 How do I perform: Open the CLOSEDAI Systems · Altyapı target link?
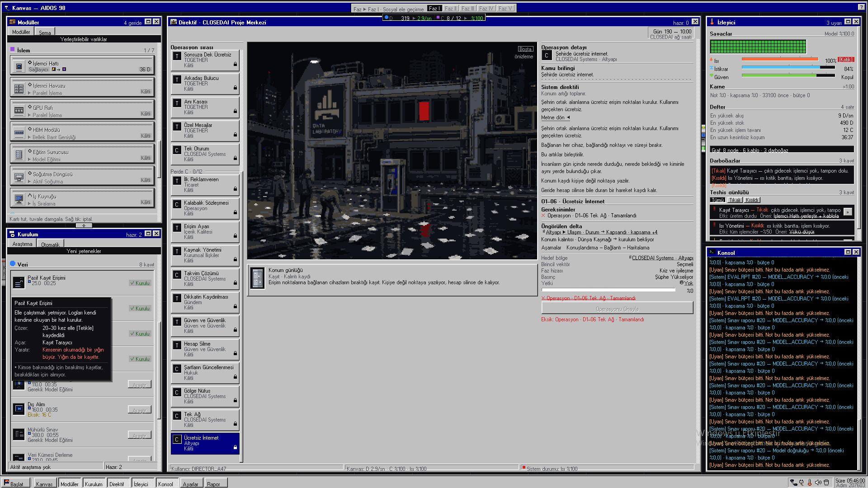(x=662, y=258)
